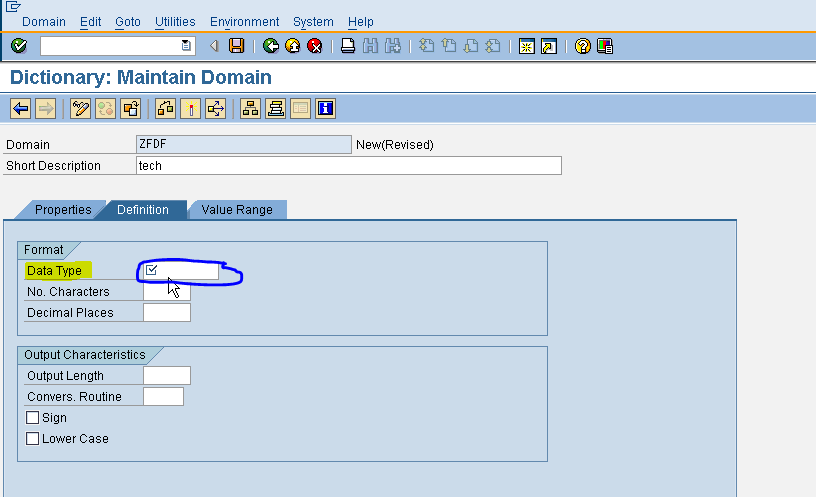Image resolution: width=816 pixels, height=497 pixels.
Task: Click the blue left arrow Previous Object icon
Action: pos(21,109)
